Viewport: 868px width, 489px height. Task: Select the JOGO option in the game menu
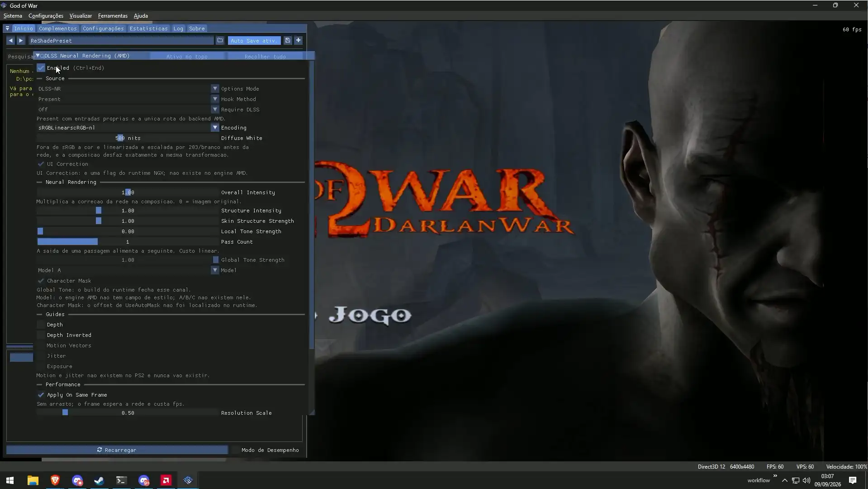point(370,315)
